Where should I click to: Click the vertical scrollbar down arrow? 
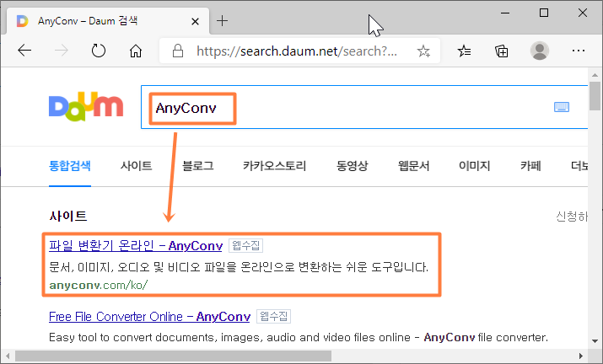coord(595,341)
